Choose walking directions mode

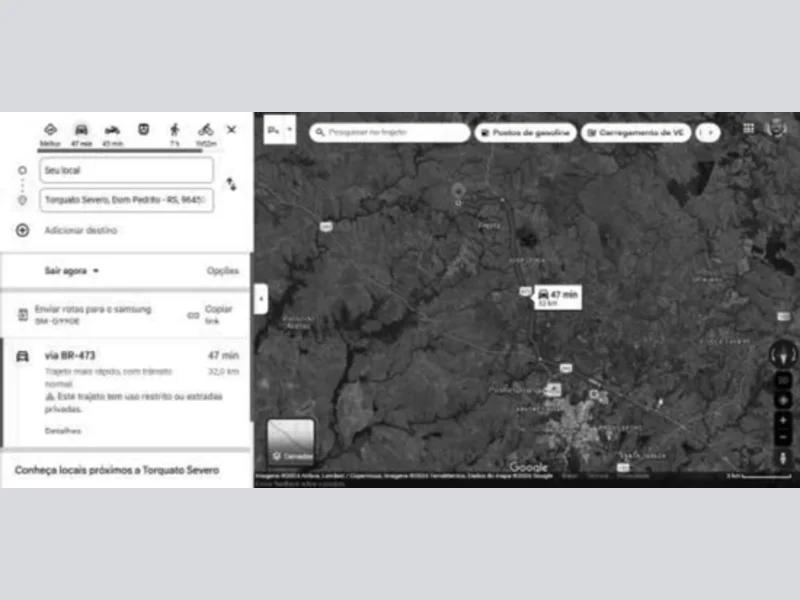click(174, 135)
